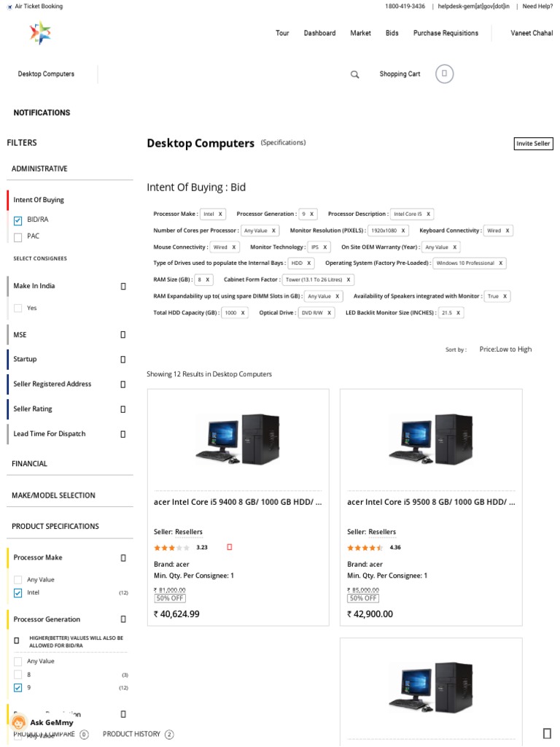Viewport: 560px width, 747px height.
Task: Click red icon beside acer i5 9400 rating
Action: pyautogui.click(x=230, y=546)
